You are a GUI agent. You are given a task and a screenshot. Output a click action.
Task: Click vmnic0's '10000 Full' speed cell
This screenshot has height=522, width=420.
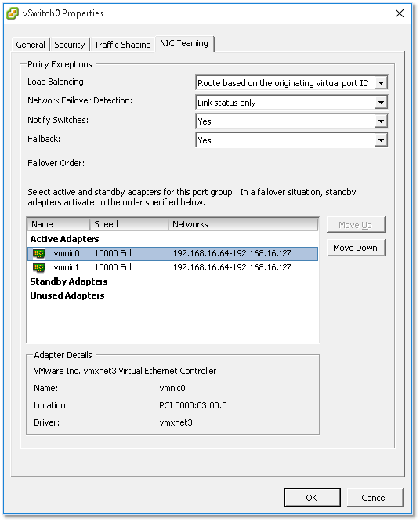[114, 254]
